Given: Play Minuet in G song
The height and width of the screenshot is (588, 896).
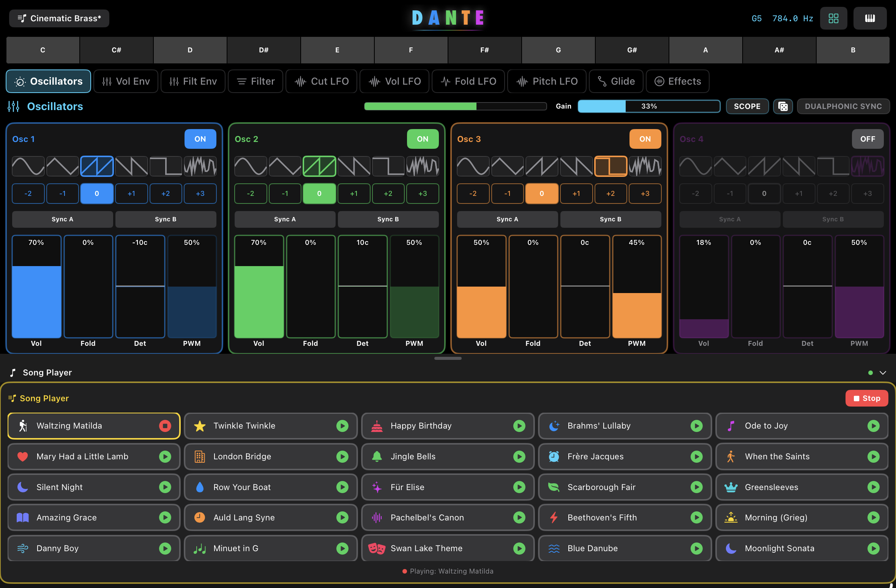Looking at the screenshot, I should (342, 548).
